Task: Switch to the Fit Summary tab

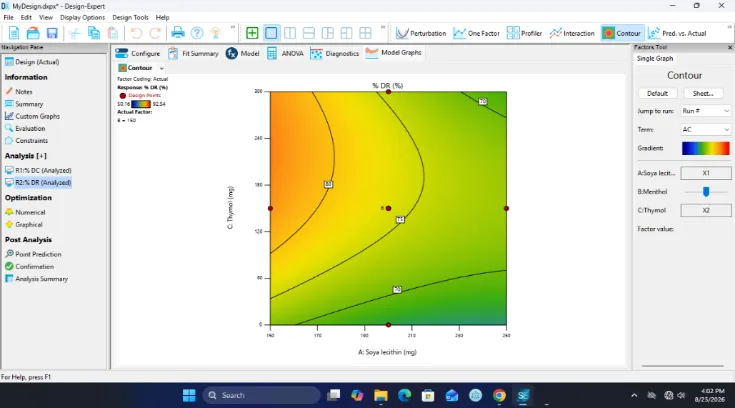Action: pos(194,53)
